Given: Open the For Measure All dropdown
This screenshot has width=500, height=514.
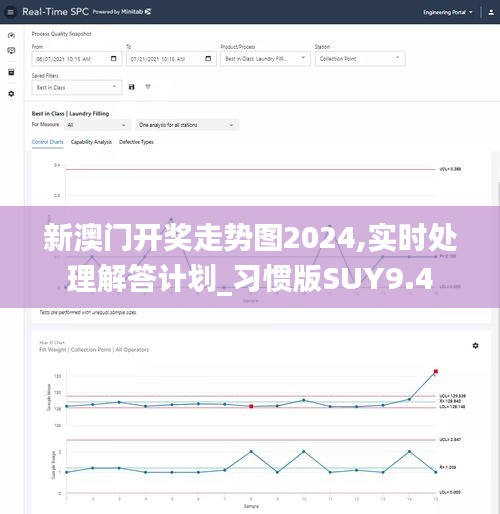Looking at the screenshot, I should pos(97,125).
